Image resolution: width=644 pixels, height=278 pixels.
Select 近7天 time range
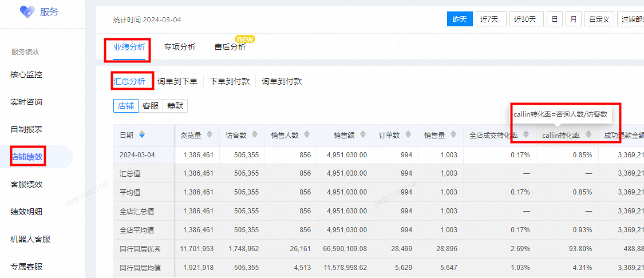click(x=491, y=19)
